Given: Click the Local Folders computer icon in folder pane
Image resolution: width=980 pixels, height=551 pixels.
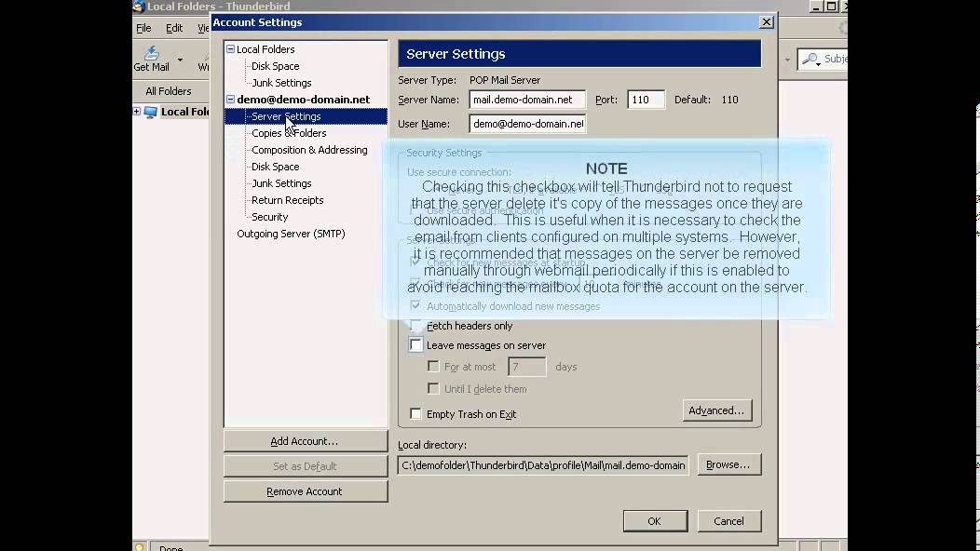Looking at the screenshot, I should pos(151,113).
